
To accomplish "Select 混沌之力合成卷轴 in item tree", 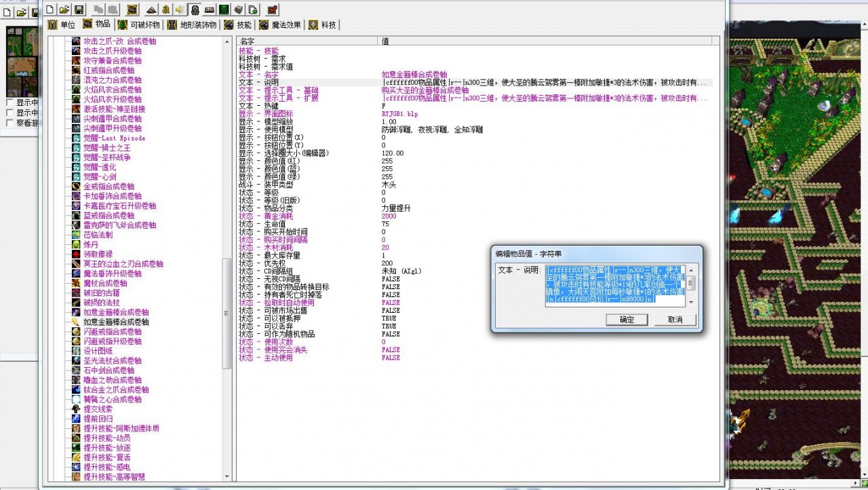I will point(112,79).
